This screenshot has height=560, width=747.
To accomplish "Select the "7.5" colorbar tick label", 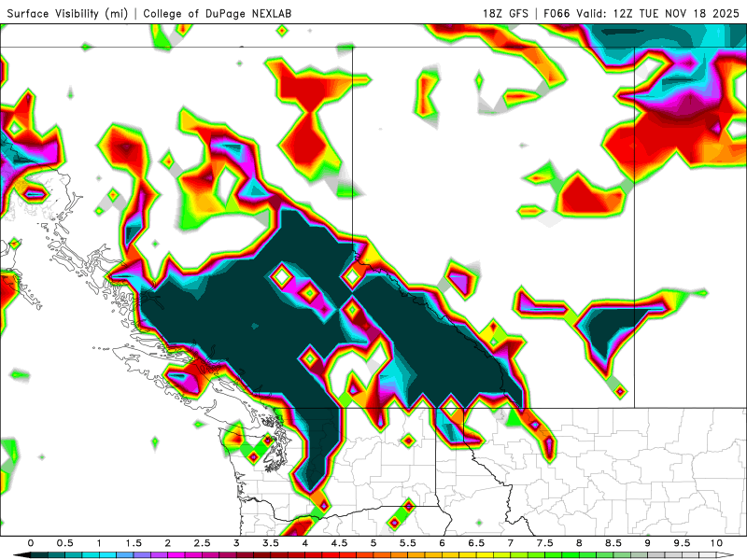I will (x=545, y=543).
